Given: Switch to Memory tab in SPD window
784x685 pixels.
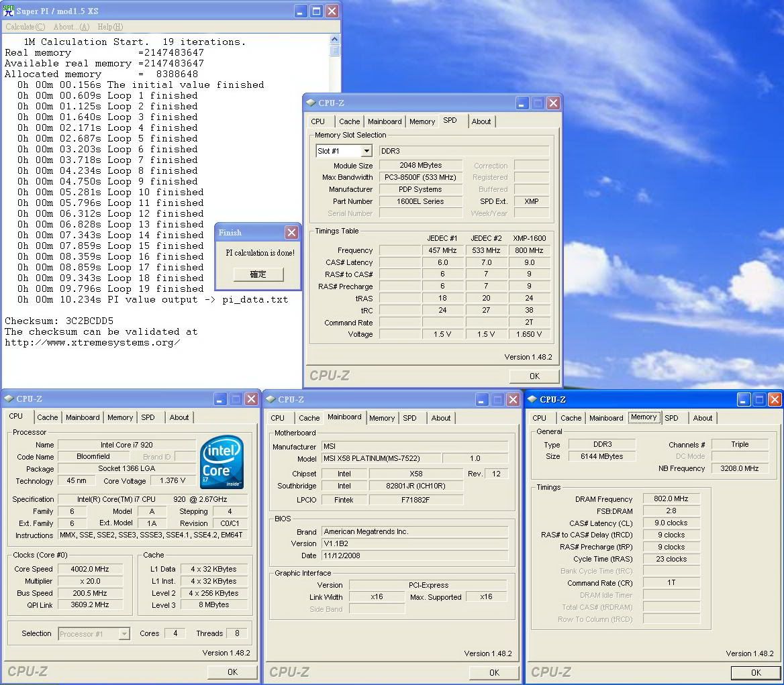Looking at the screenshot, I should tap(422, 121).
